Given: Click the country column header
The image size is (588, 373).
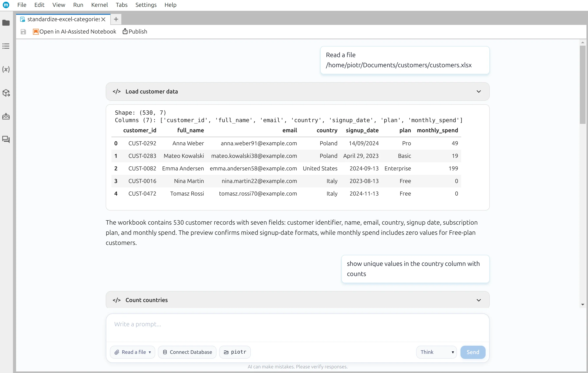Looking at the screenshot, I should pyautogui.click(x=327, y=130).
